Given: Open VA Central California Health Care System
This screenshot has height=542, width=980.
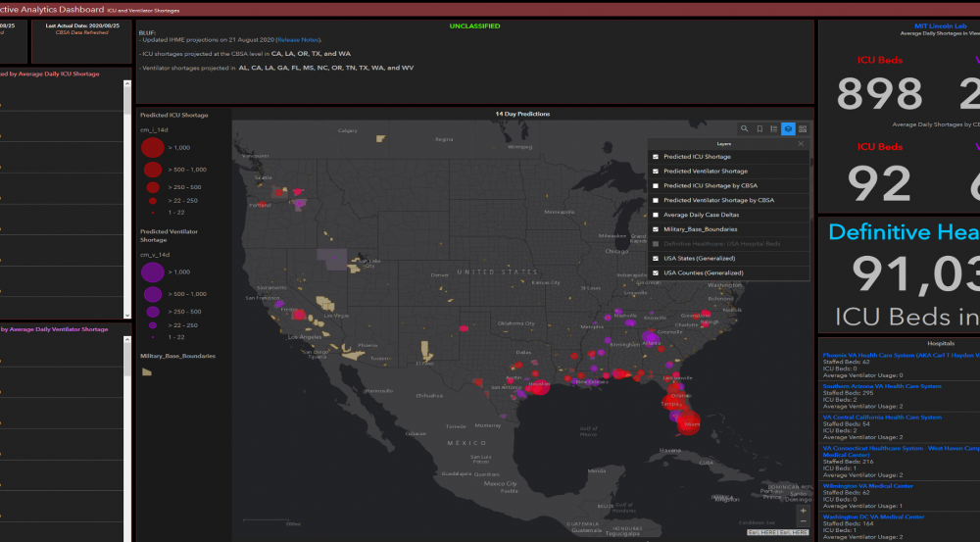Looking at the screenshot, I should point(882,417).
